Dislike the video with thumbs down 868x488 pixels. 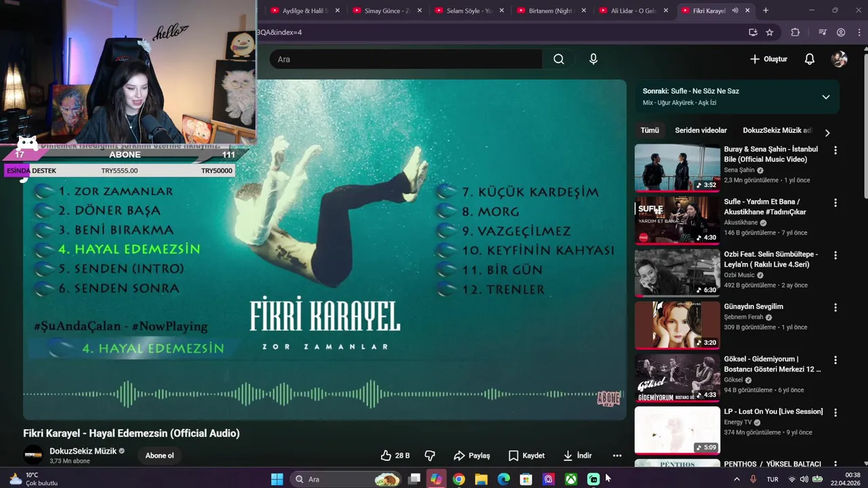pyautogui.click(x=429, y=455)
